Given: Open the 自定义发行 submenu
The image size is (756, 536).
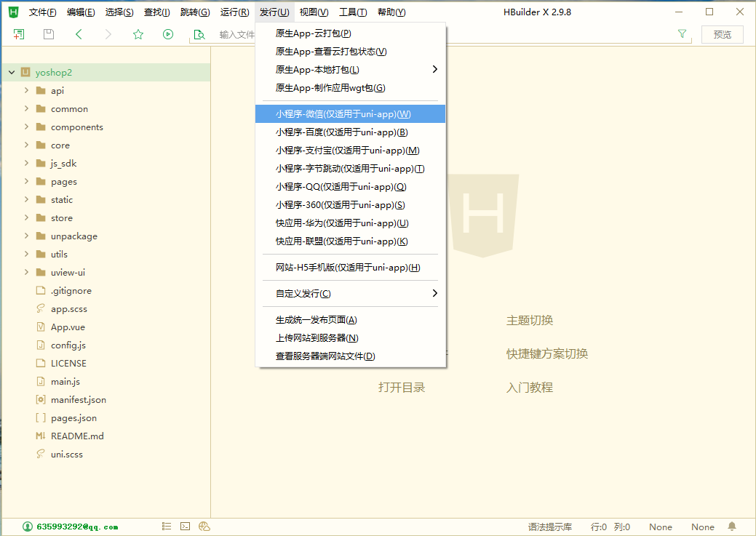Looking at the screenshot, I should (x=351, y=294).
